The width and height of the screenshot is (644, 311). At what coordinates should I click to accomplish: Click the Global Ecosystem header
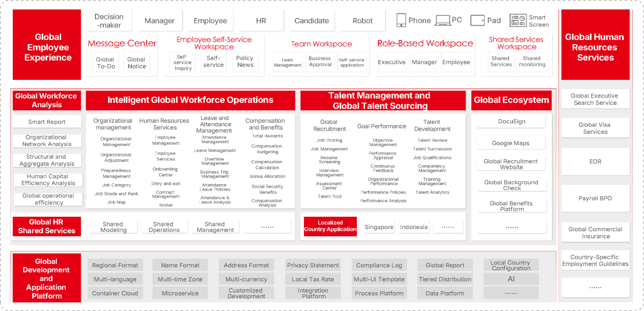coord(511,100)
